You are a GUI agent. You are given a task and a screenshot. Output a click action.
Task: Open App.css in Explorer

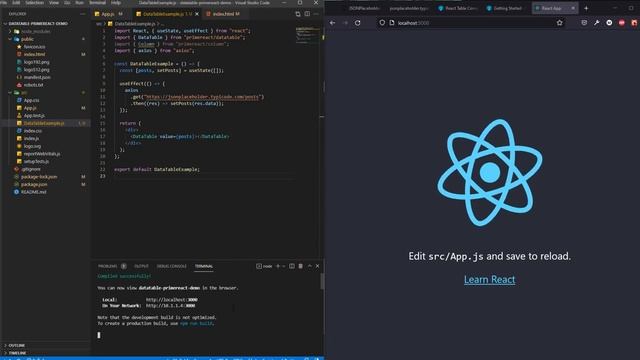(31, 100)
